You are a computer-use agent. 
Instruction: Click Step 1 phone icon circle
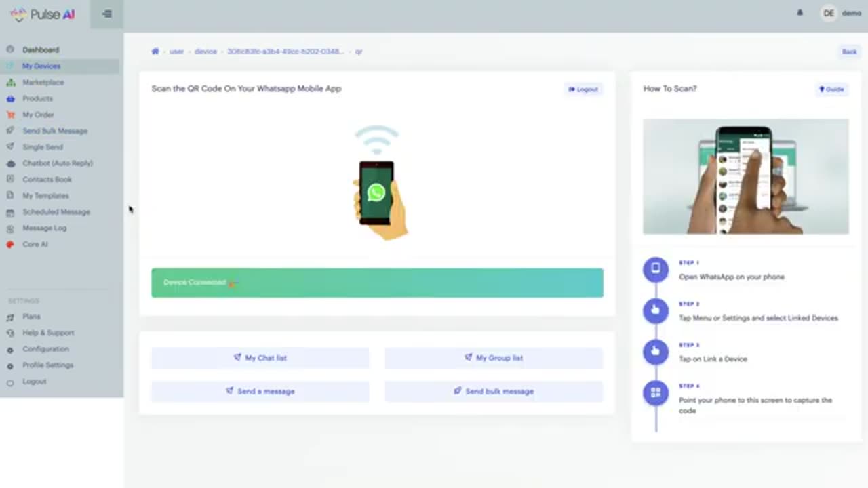click(x=656, y=269)
